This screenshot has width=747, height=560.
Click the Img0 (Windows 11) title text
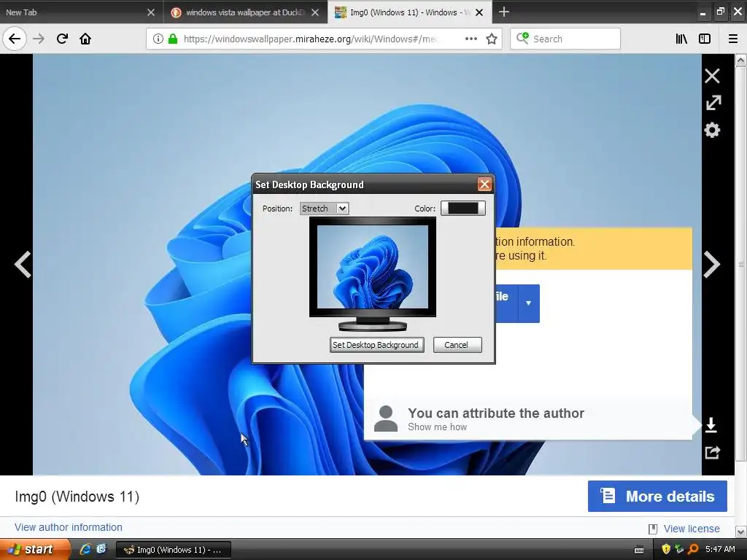pyautogui.click(x=77, y=496)
